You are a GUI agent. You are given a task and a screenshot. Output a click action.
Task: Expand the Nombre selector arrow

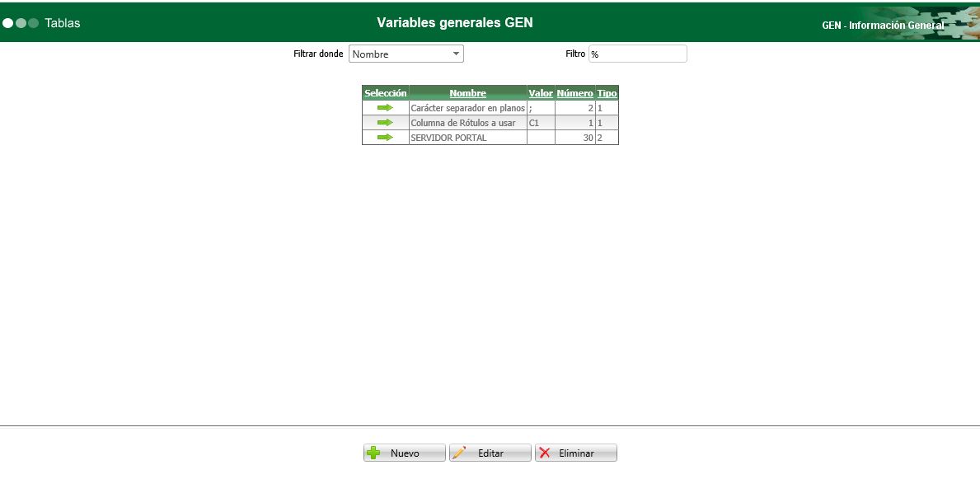tap(457, 53)
